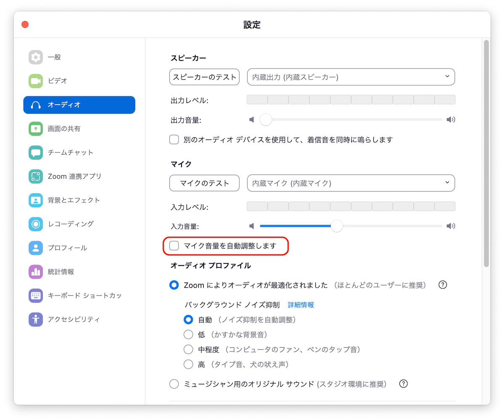Check 別のオーディオ デバイスを使用 option
This screenshot has height=420, width=504.
coord(174,139)
